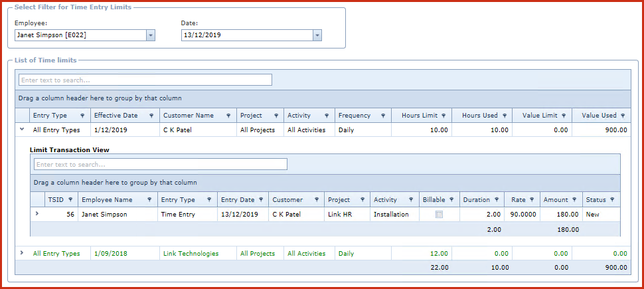Expand the Link Technologies limit row

pos(23,253)
